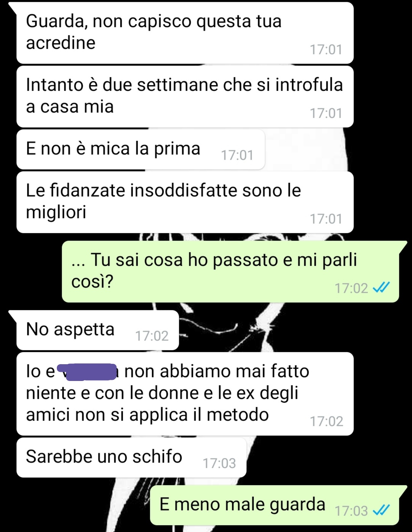Tap the blue double-check on 'E meno male guarda'

point(381,510)
